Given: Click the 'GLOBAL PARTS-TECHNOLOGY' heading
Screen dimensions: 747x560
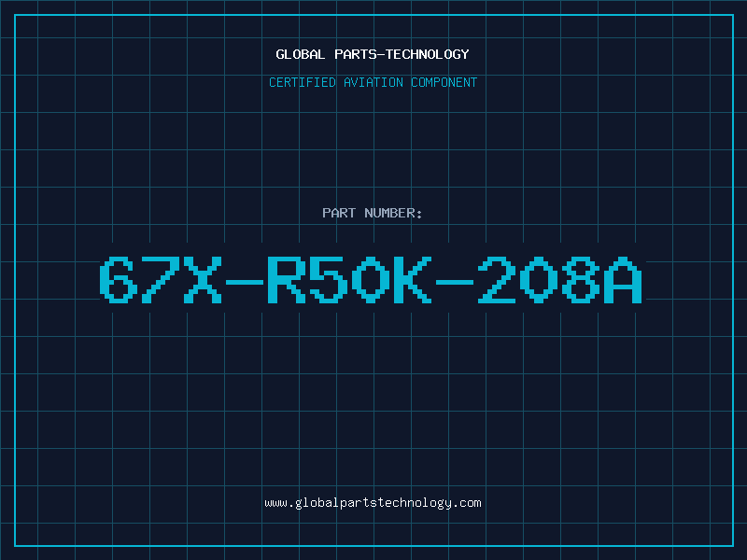Looking at the screenshot, I should click(373, 54).
